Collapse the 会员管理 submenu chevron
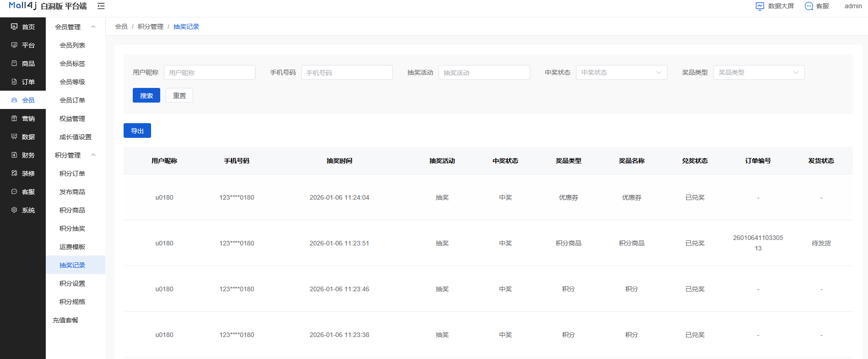This screenshot has height=359, width=868. (93, 27)
